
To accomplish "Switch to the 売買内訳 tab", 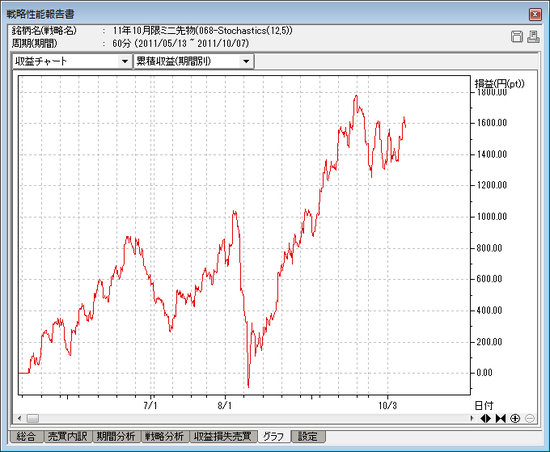I will tap(67, 437).
